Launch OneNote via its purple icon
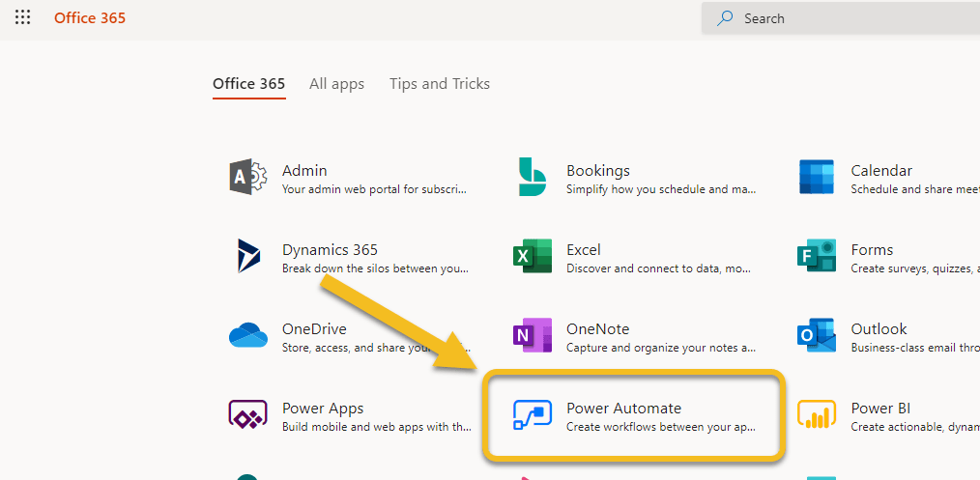 tap(533, 335)
